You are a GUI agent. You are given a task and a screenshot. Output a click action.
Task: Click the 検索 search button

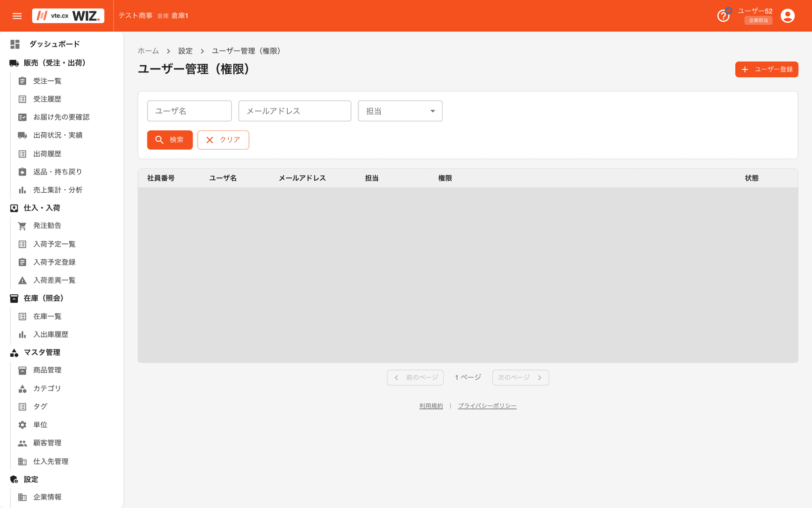click(x=170, y=140)
